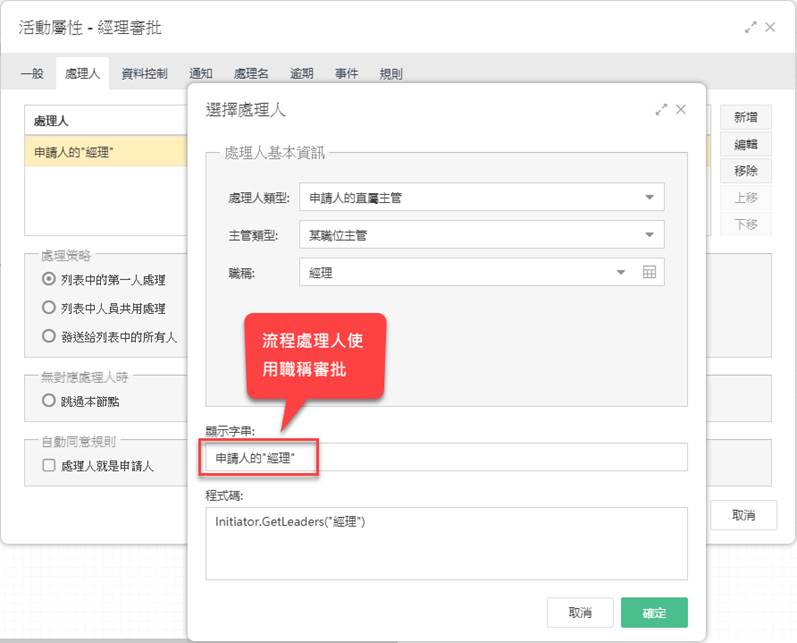Click 取消 in the 活動屬性 window
Viewport: 797px width, 643px height.
pyautogui.click(x=743, y=515)
